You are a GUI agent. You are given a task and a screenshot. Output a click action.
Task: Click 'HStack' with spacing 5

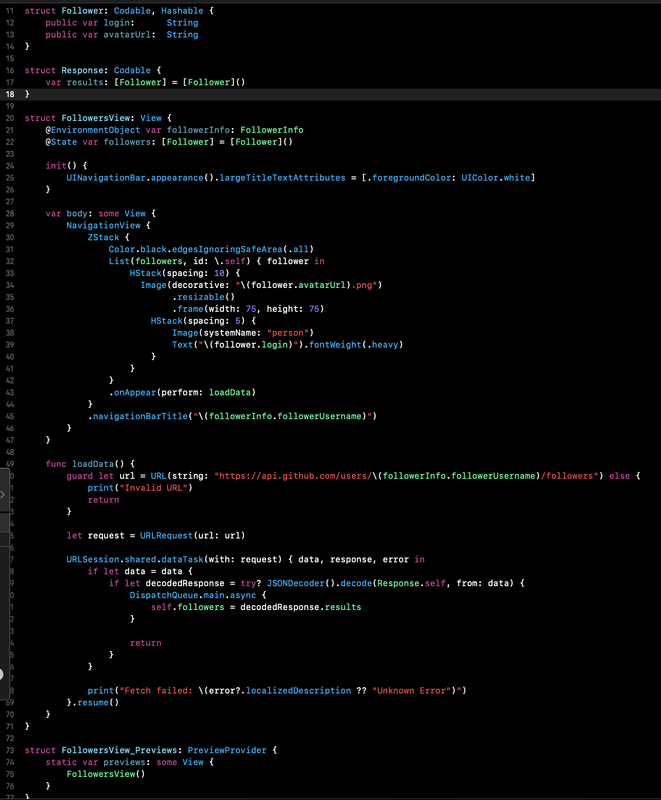coord(167,321)
